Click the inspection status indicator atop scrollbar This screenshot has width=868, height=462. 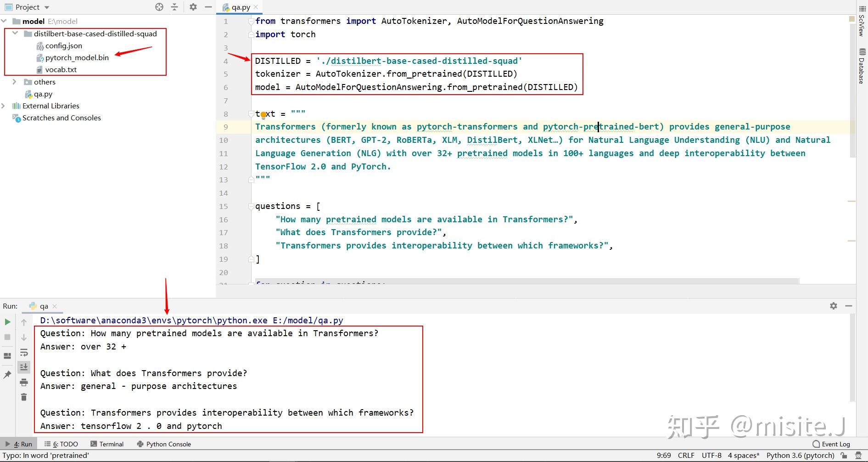[852, 19]
